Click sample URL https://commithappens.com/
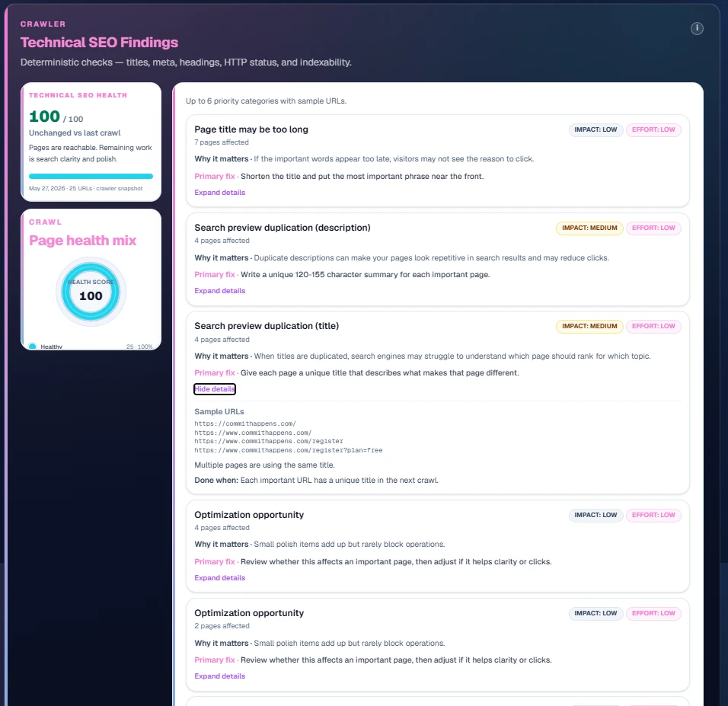Image resolution: width=728 pixels, height=706 pixels. [245, 423]
